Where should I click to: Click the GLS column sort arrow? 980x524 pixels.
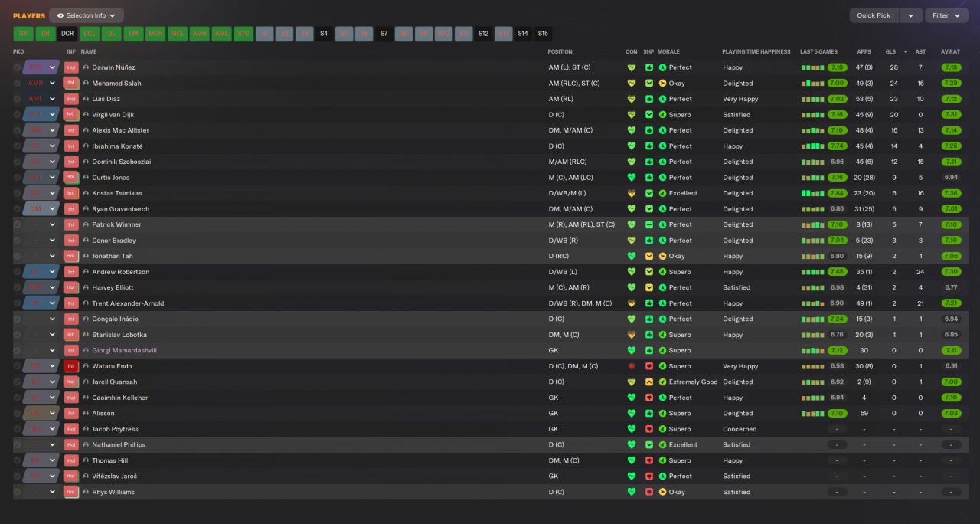pos(906,51)
